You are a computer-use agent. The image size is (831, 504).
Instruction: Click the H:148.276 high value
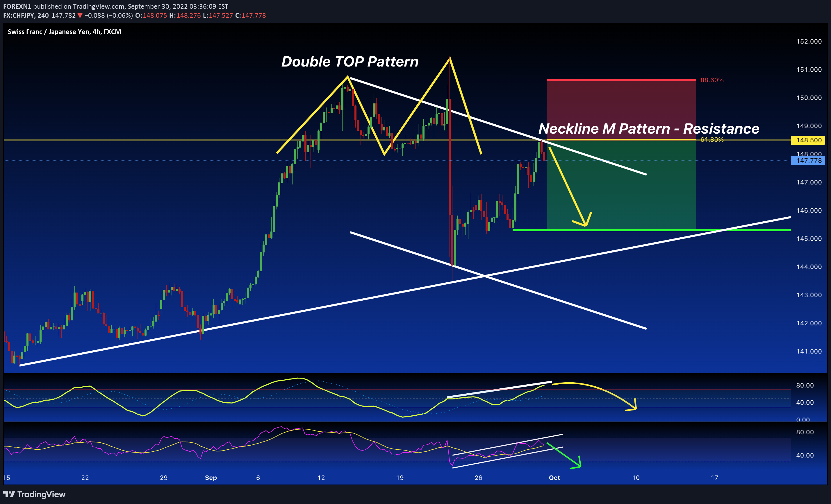pos(185,15)
